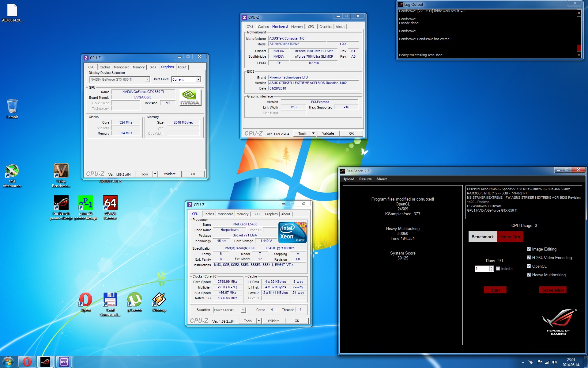Open the Opera desktop shortcut
588x368 pixels.
[x=86, y=302]
